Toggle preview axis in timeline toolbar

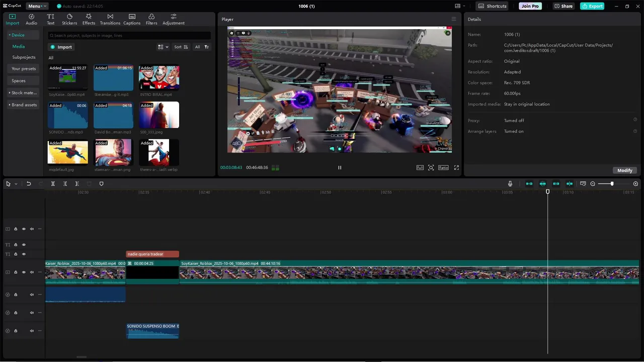(569, 184)
